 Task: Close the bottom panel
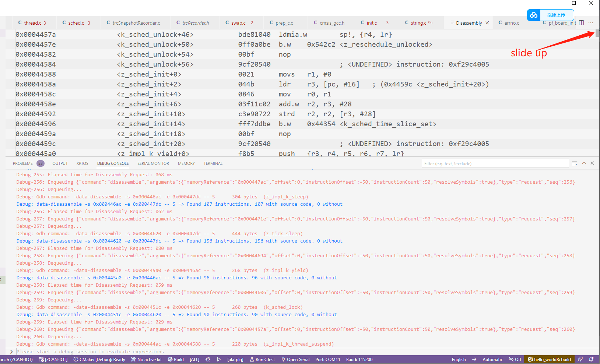pyautogui.click(x=592, y=163)
